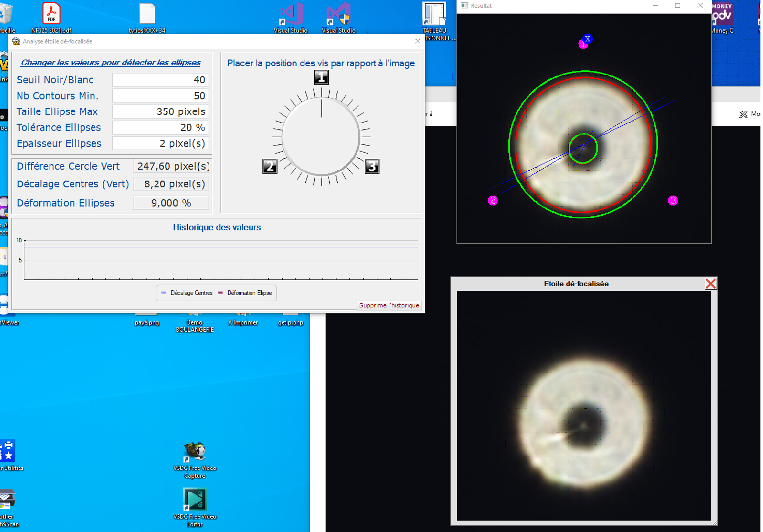
Task: Click the Analyse étoile dé-focalisée title bar icon
Action: tap(17, 41)
